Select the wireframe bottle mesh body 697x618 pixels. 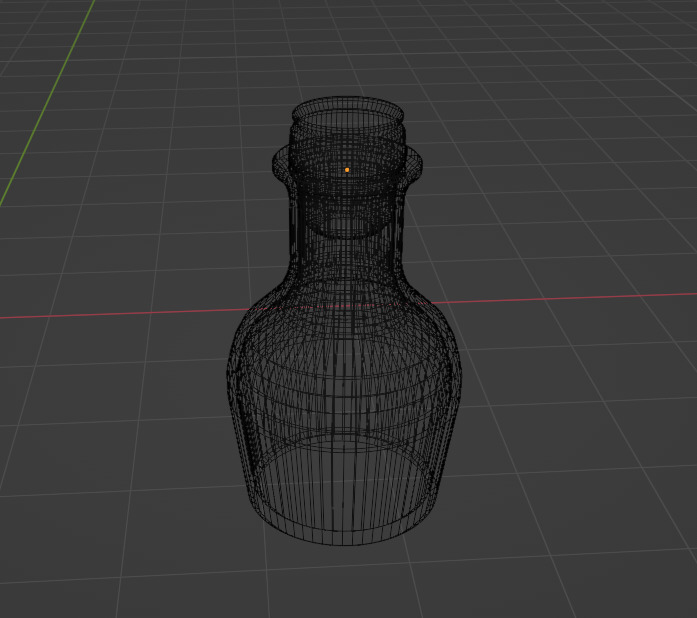(344, 321)
